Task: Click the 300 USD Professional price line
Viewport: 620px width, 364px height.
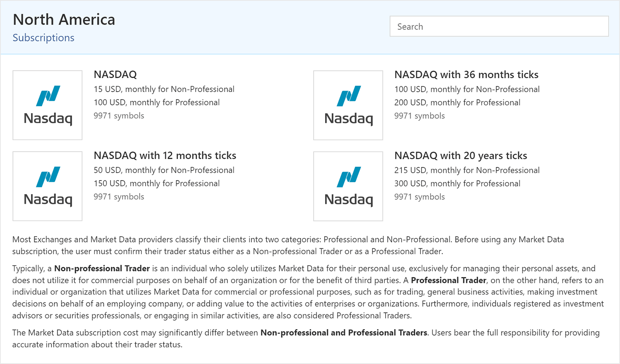Action: click(x=457, y=183)
